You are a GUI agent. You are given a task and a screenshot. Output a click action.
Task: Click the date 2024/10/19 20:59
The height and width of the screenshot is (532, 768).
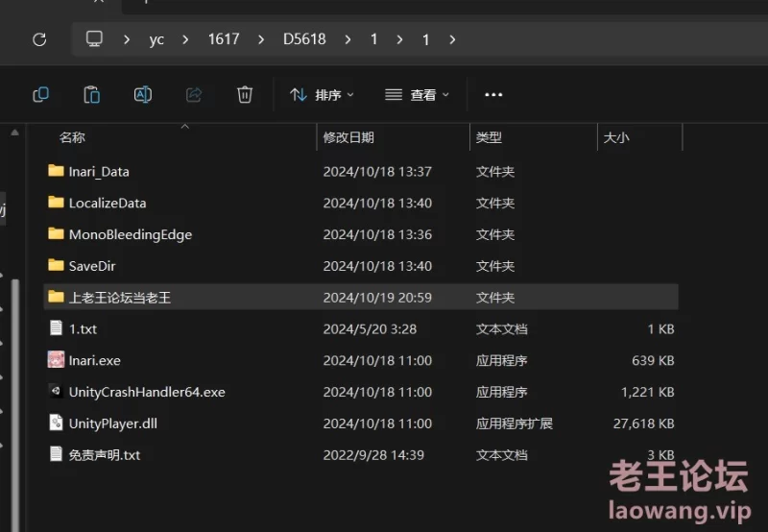pos(377,298)
